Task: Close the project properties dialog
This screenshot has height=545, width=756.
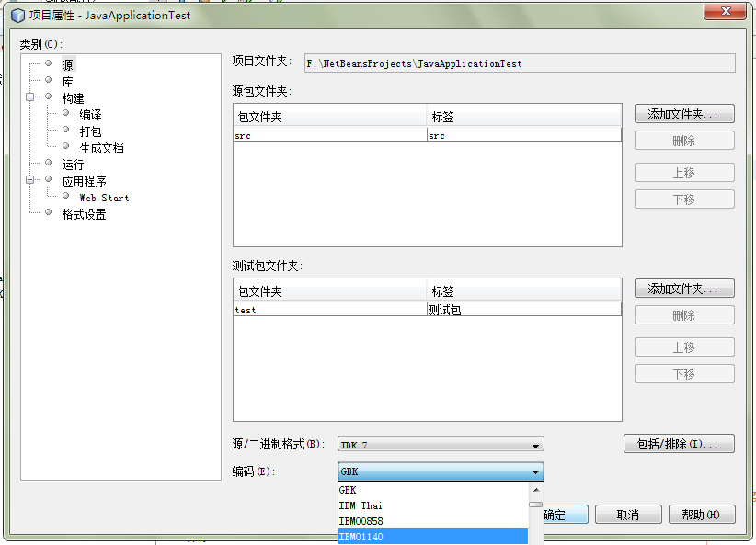Action: pos(725,11)
